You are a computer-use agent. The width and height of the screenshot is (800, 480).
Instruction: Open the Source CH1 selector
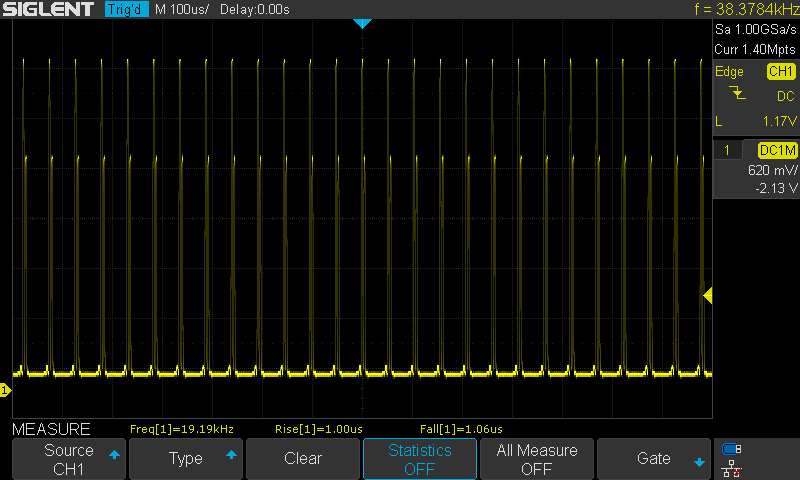coord(69,459)
